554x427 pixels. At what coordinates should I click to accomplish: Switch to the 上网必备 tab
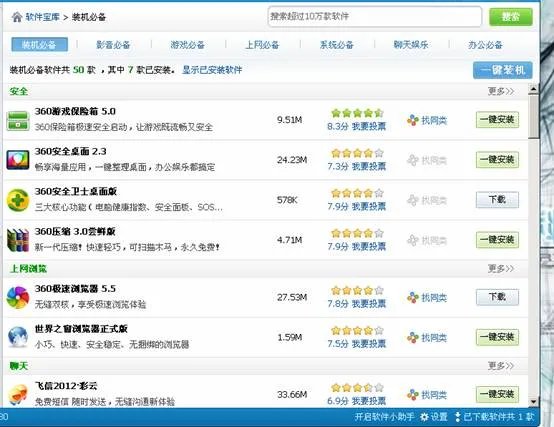(262, 45)
